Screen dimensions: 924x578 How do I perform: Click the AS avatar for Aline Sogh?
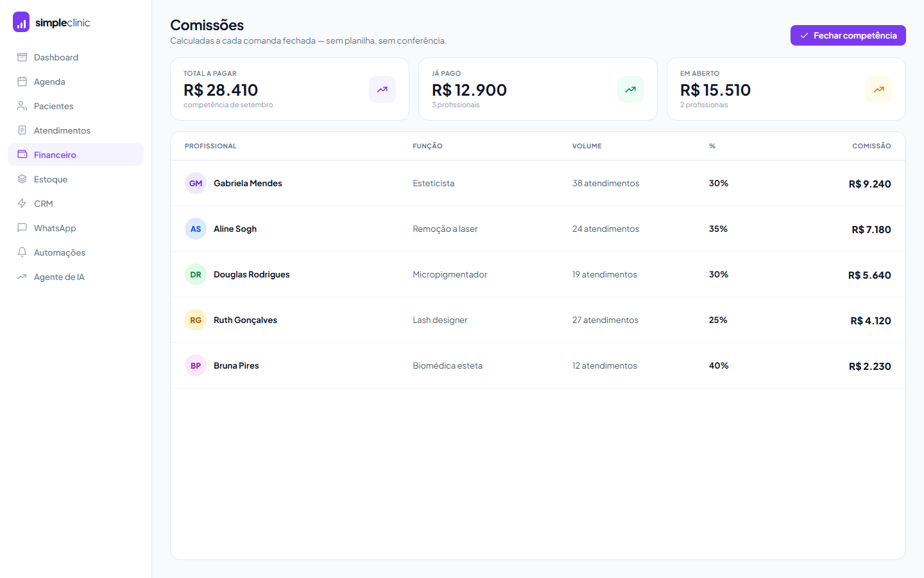click(x=196, y=229)
